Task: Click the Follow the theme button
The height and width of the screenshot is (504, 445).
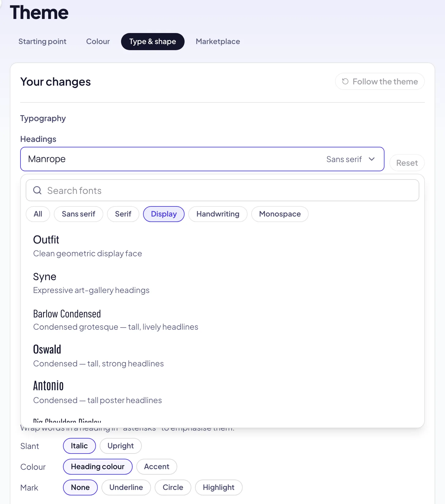Action: pos(380,81)
